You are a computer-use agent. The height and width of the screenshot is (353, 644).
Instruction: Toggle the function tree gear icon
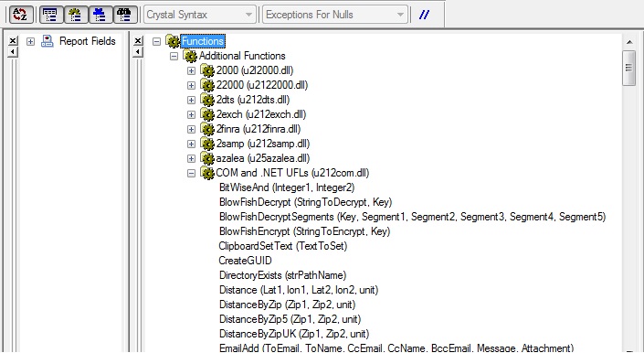click(x=76, y=15)
